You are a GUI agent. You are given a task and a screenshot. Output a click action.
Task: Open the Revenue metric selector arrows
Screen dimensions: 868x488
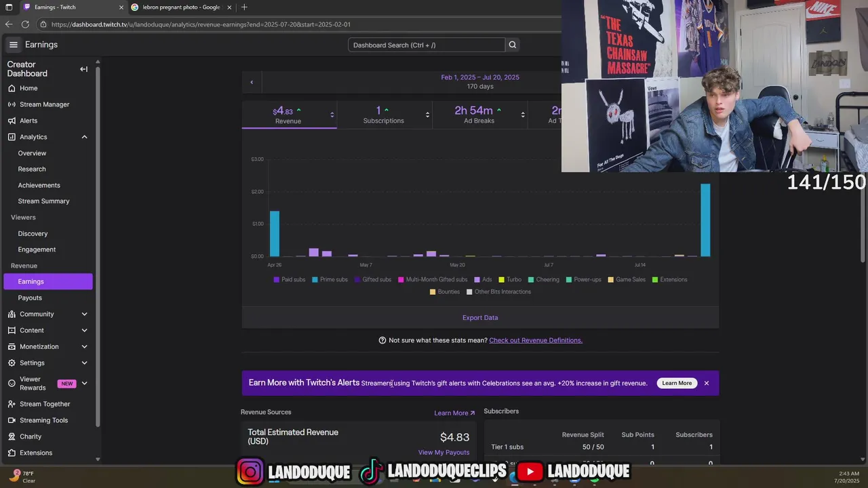click(332, 115)
